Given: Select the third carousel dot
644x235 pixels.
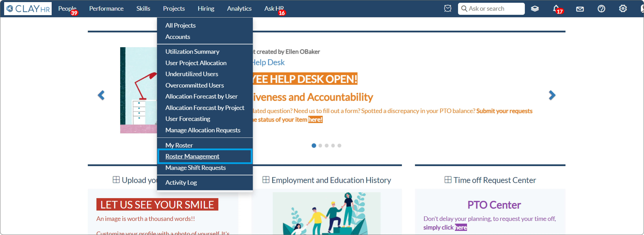Looking at the screenshot, I should pos(326,146).
